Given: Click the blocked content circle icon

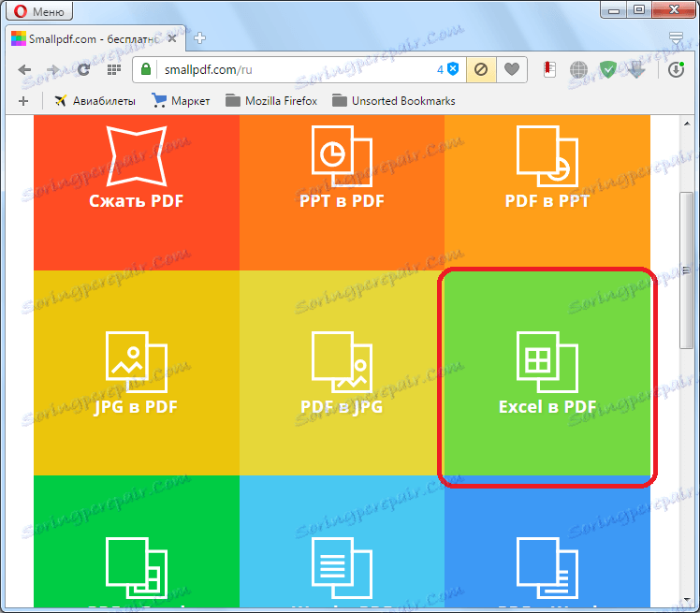Looking at the screenshot, I should pyautogui.click(x=481, y=69).
